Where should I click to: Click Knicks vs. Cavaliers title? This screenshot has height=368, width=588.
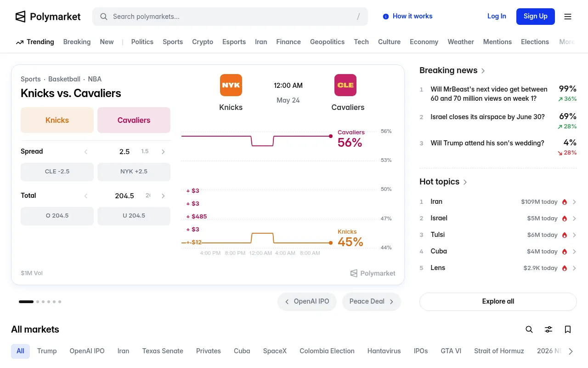tap(71, 93)
